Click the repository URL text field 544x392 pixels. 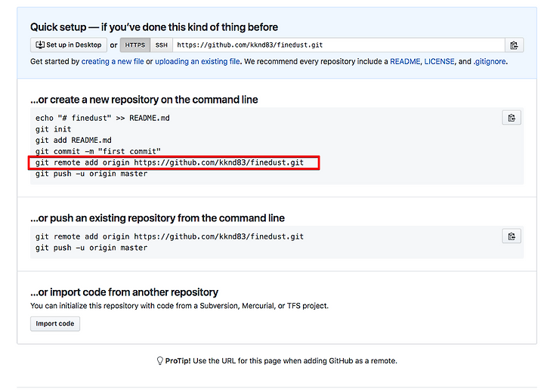point(338,45)
